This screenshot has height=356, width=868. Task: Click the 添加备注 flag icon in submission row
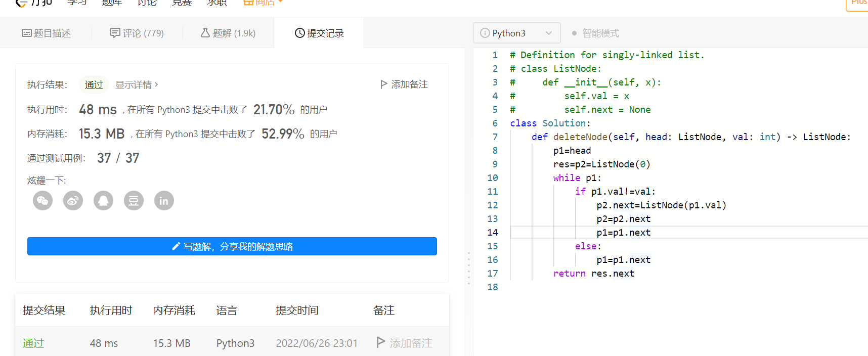381,343
